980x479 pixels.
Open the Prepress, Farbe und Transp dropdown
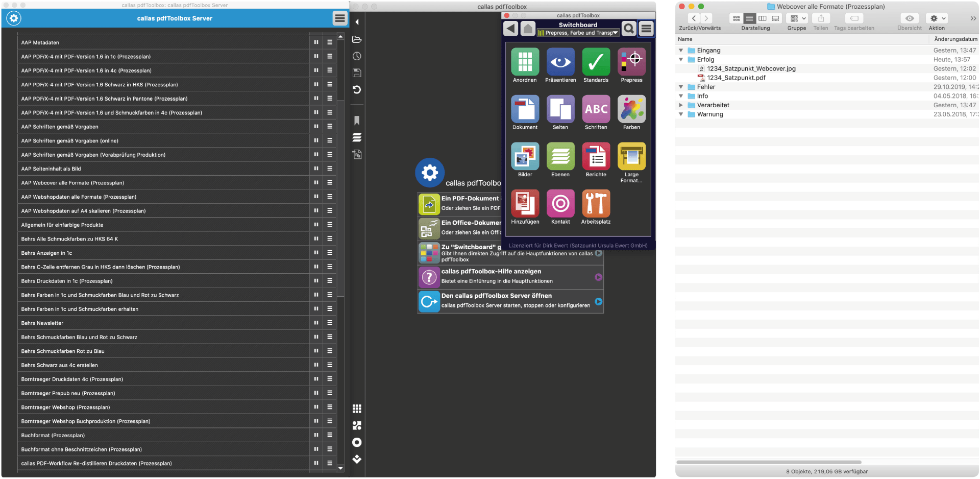point(577,33)
